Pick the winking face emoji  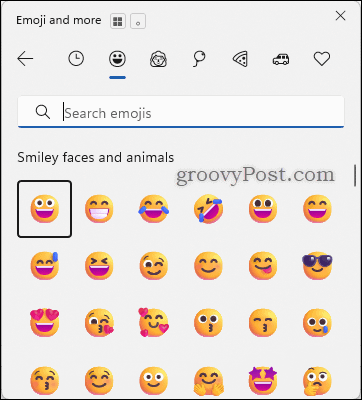click(x=154, y=266)
